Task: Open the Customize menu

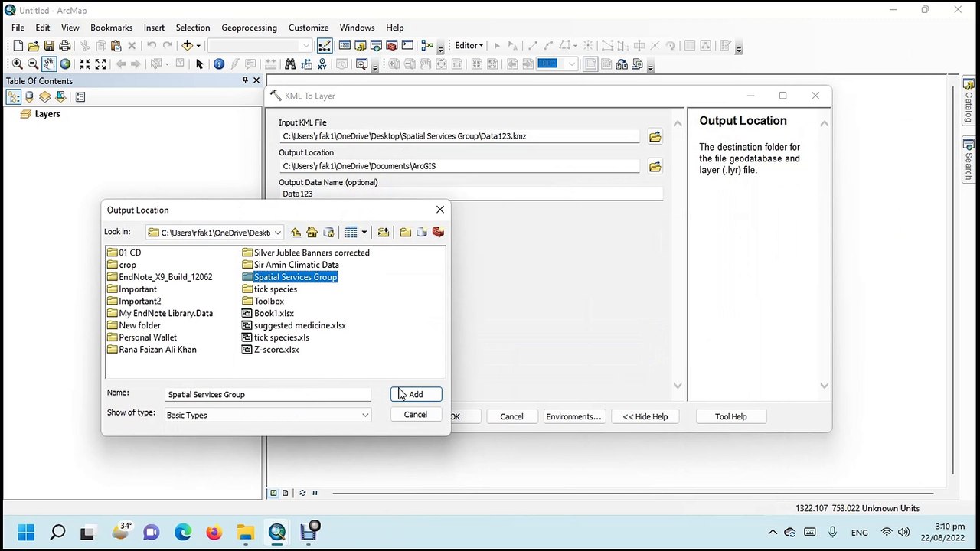Action: click(309, 28)
